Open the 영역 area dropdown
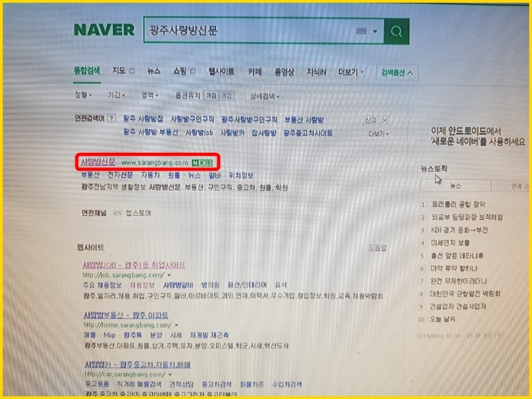 [150, 96]
